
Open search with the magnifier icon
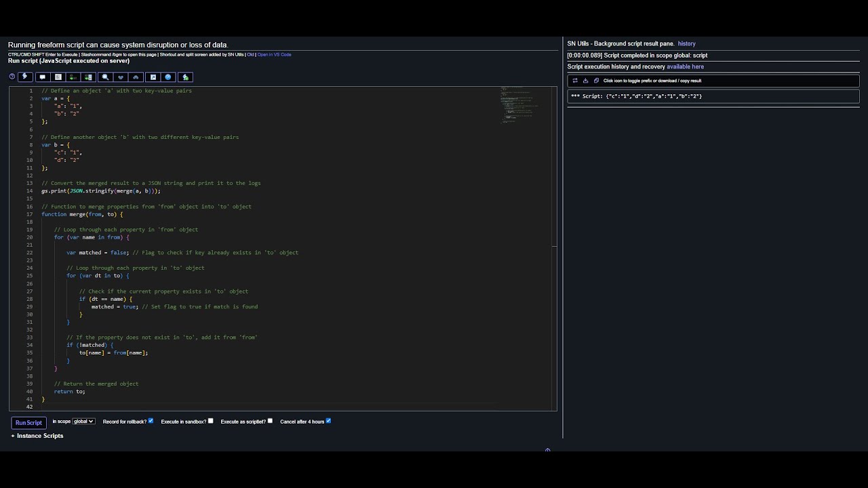pyautogui.click(x=105, y=77)
